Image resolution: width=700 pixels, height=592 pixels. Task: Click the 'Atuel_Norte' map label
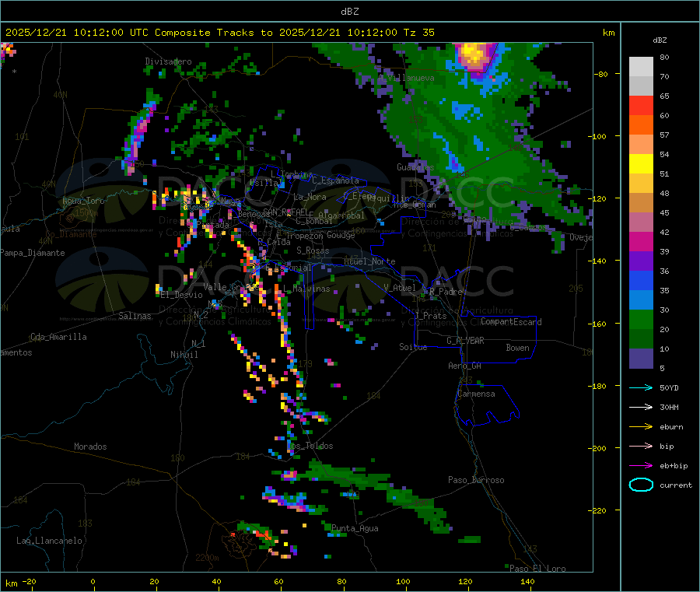(x=369, y=261)
